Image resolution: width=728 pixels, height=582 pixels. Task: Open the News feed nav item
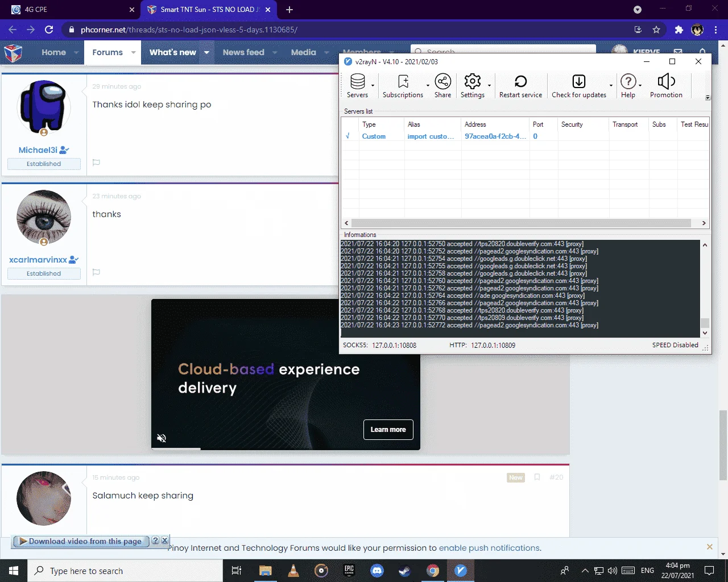(x=243, y=52)
